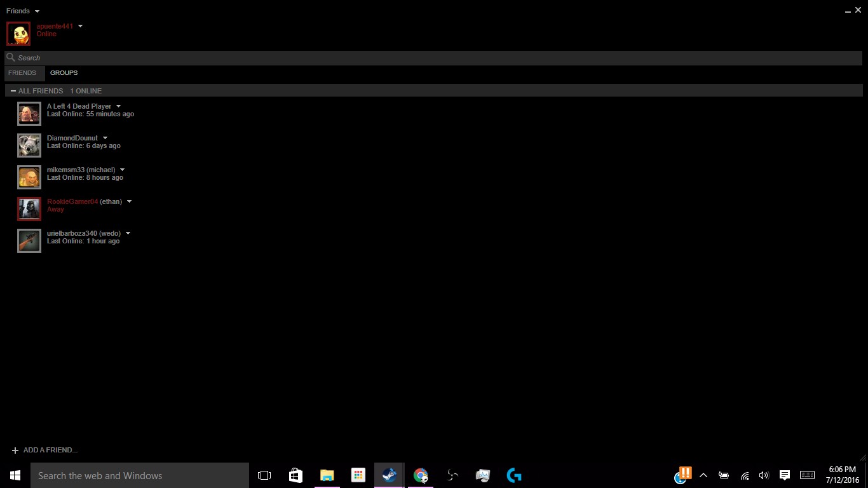Viewport: 868px width, 488px height.
Task: Switch to the GROUPS tab
Action: click(64, 72)
